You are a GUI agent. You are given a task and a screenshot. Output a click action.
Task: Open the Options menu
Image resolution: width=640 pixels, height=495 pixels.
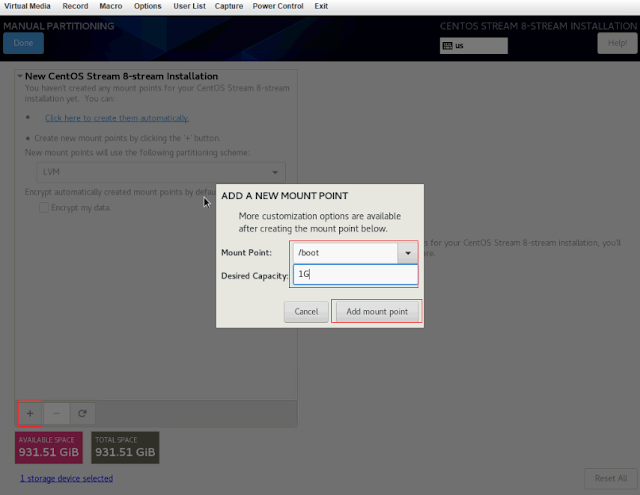pyautogui.click(x=147, y=6)
